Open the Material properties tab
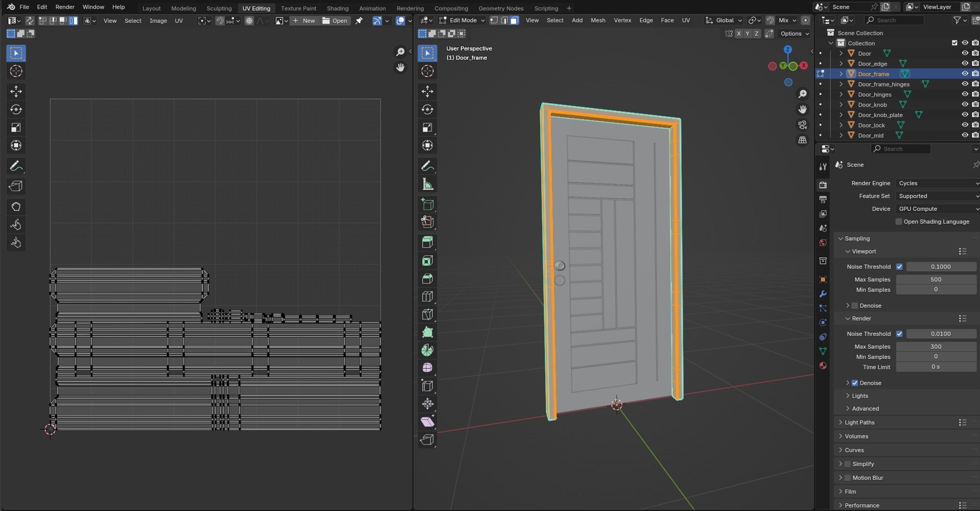 (x=823, y=366)
